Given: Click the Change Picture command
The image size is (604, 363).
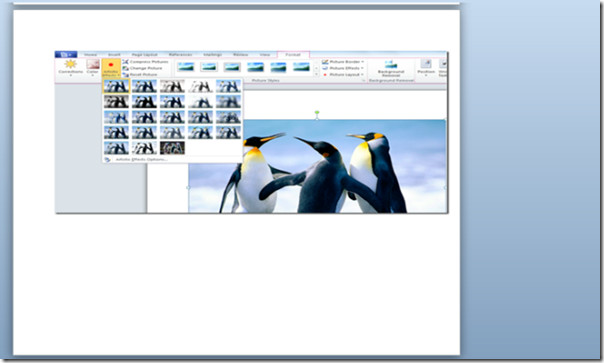Looking at the screenshot, I should tap(143, 68).
